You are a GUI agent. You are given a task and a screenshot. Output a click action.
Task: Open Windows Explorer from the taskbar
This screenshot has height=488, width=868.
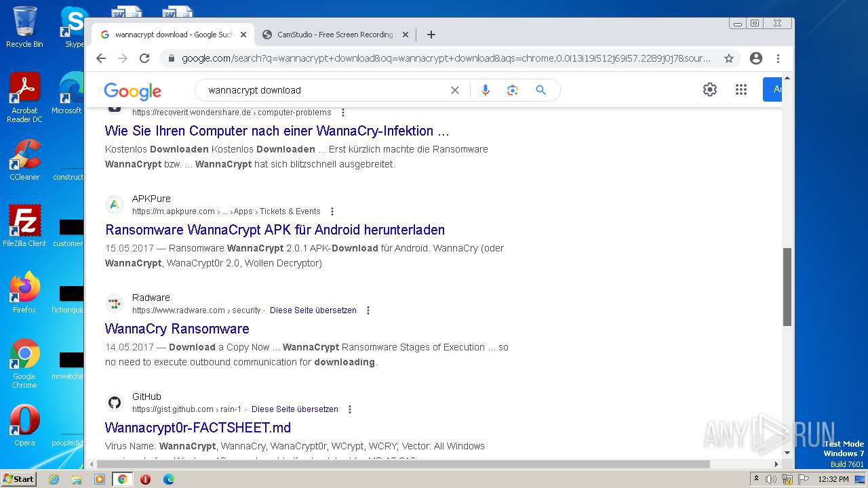tap(77, 479)
